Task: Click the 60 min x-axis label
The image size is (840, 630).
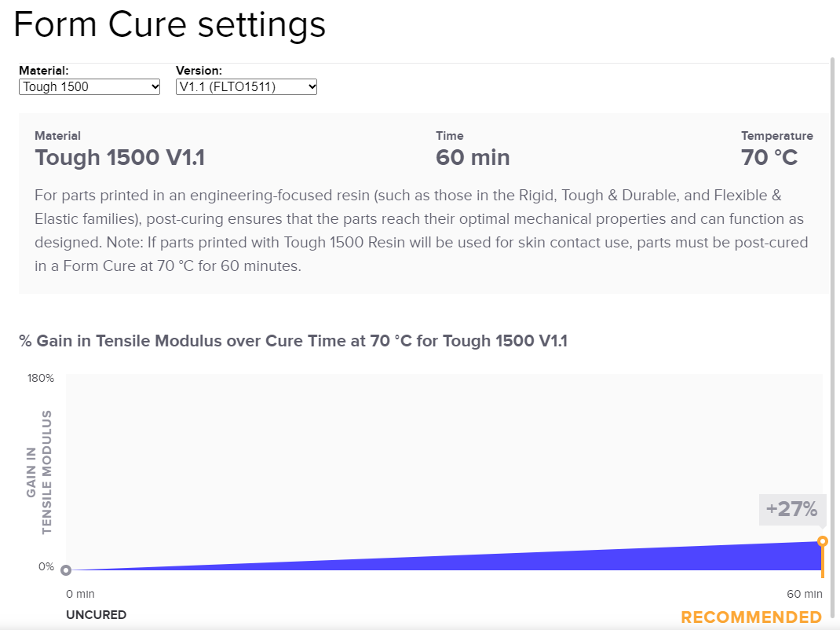Action: [805, 594]
